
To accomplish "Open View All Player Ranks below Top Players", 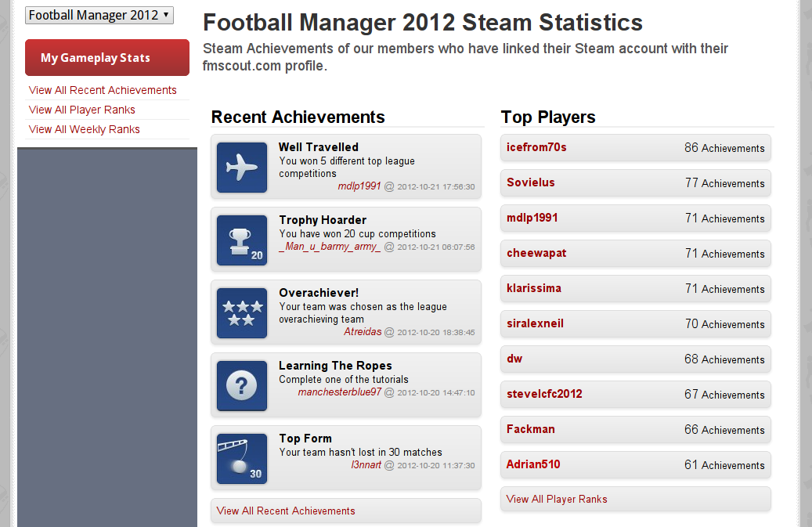I will (x=557, y=499).
